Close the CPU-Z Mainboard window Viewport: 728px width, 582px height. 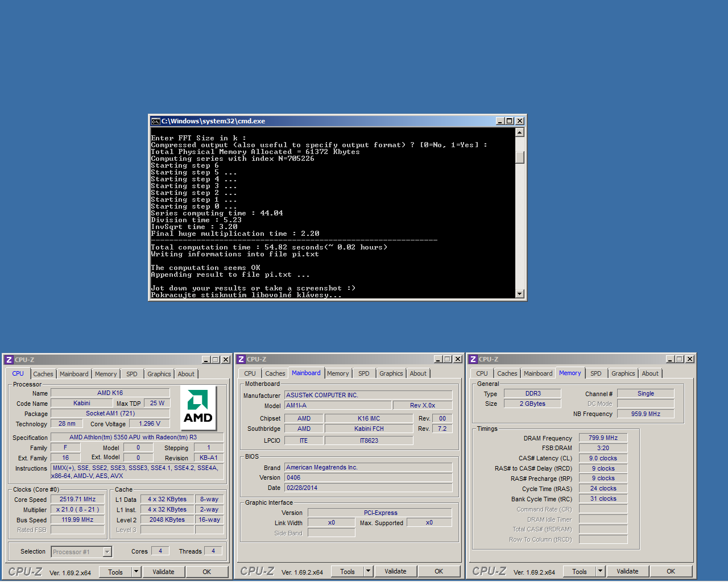pyautogui.click(x=457, y=359)
